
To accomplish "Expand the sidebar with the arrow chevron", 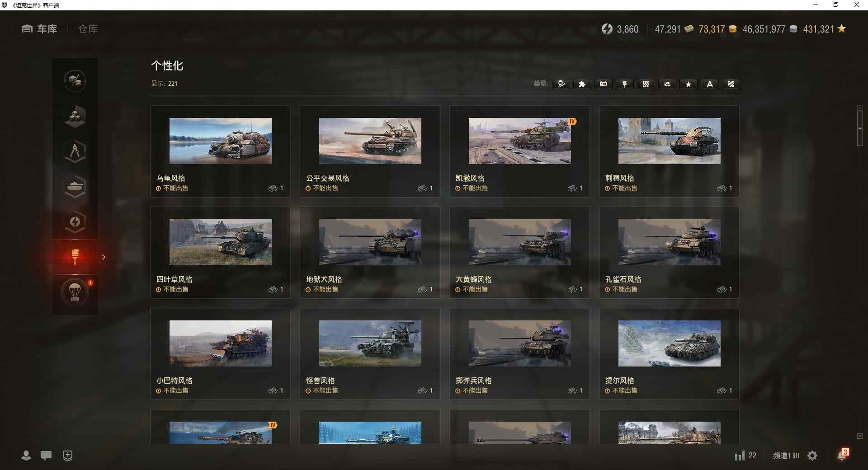I will point(104,257).
